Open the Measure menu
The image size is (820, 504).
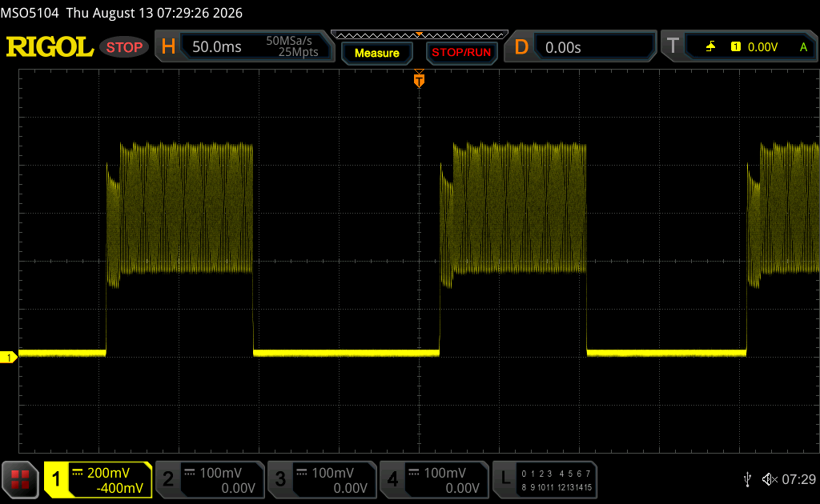[x=376, y=53]
